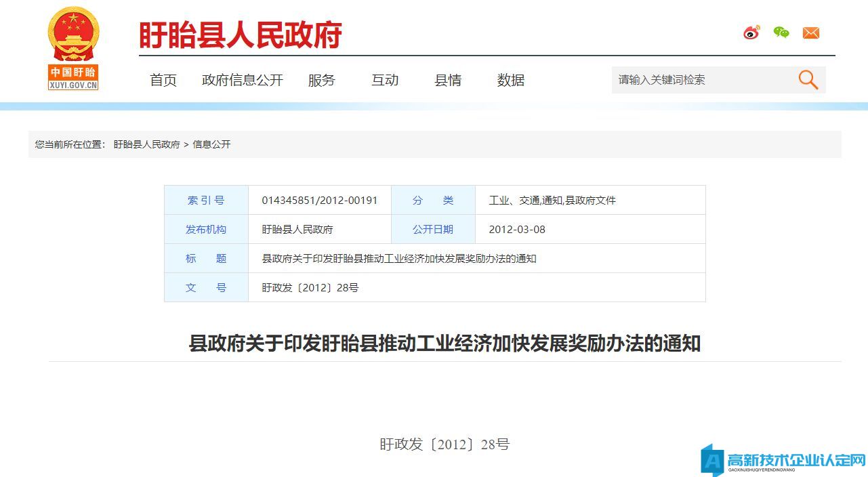
Task: Click document number 盱政发〔2012〕28号 in table
Action: click(310, 287)
